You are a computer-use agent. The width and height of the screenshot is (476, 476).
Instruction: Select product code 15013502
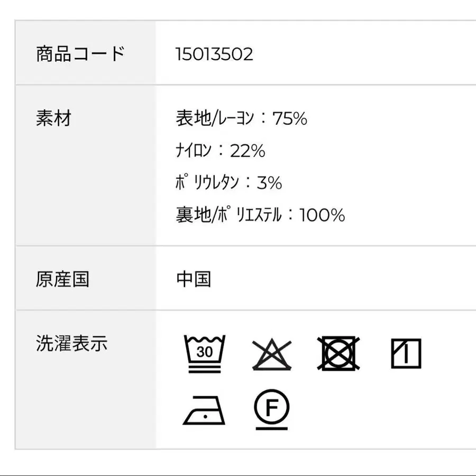click(214, 54)
